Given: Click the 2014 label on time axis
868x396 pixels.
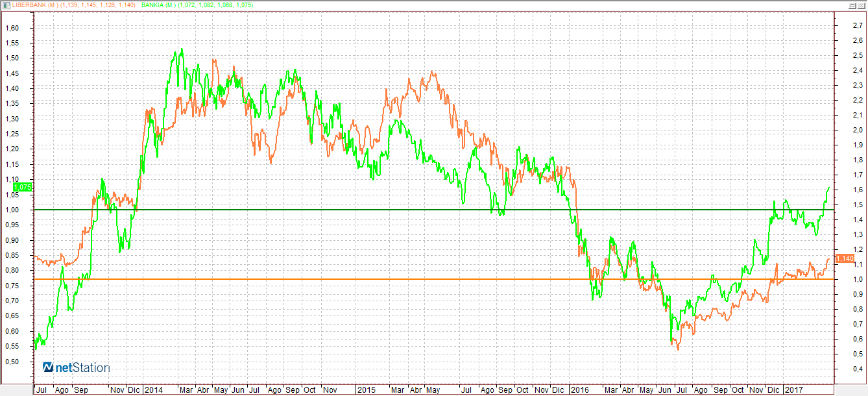Looking at the screenshot, I should tap(154, 390).
